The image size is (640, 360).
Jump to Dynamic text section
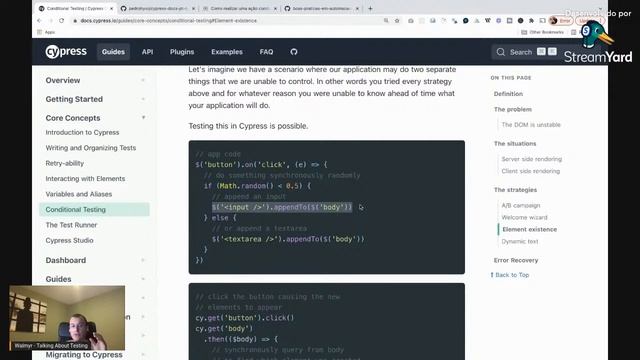[520, 242]
